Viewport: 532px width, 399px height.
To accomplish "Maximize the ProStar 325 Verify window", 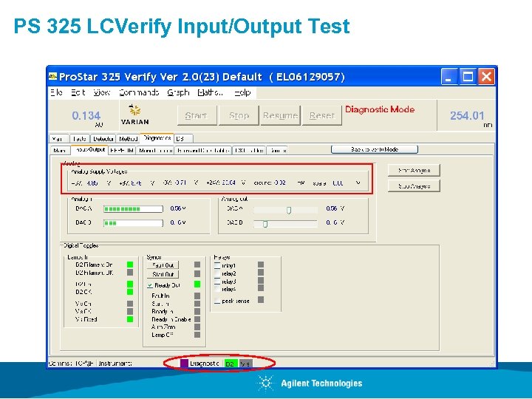I will point(468,77).
